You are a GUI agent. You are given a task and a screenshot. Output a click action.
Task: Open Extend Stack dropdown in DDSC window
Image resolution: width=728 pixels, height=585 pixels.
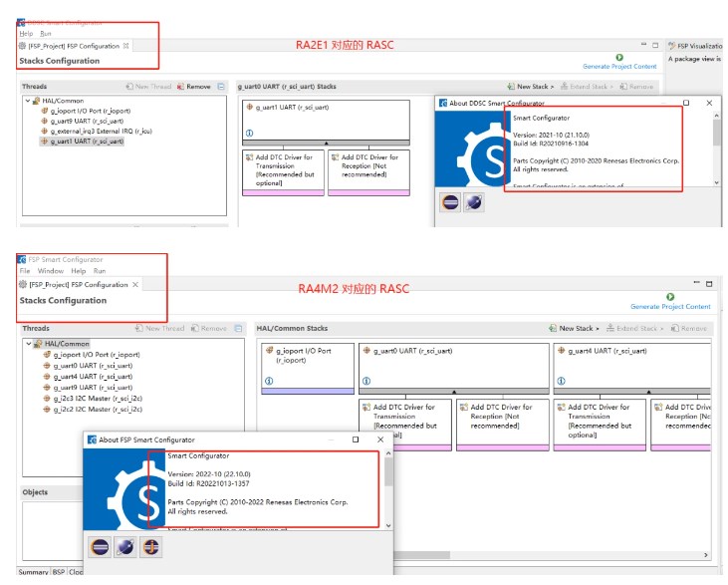click(x=587, y=87)
